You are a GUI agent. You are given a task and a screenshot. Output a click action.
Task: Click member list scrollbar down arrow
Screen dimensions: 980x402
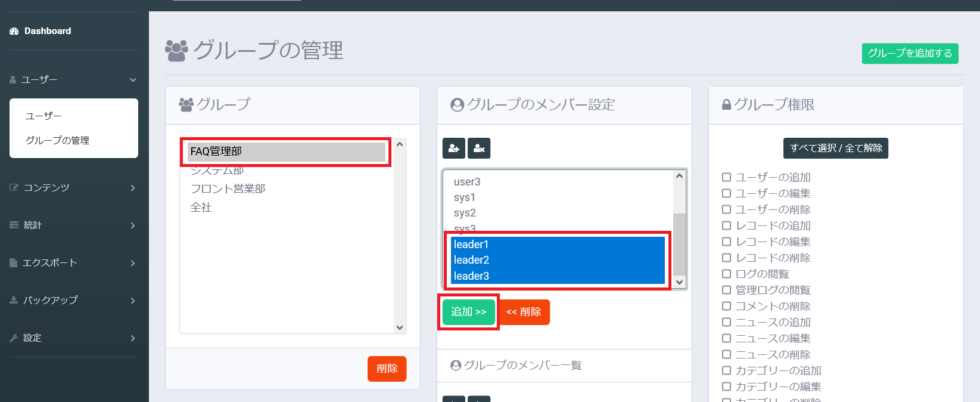(x=679, y=282)
